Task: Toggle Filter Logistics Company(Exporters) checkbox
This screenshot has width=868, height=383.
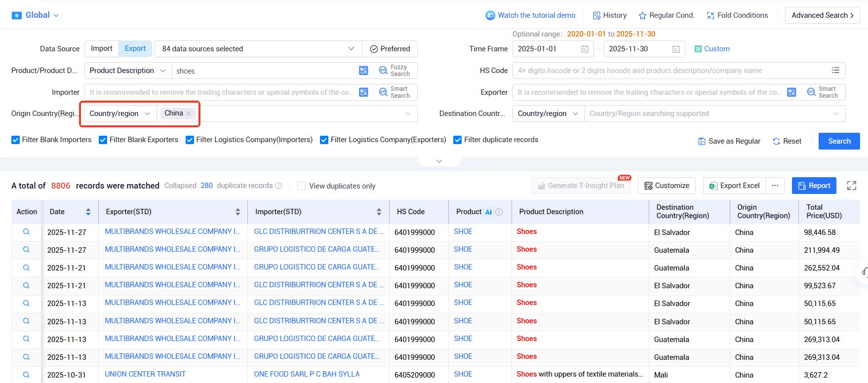Action: pos(324,140)
